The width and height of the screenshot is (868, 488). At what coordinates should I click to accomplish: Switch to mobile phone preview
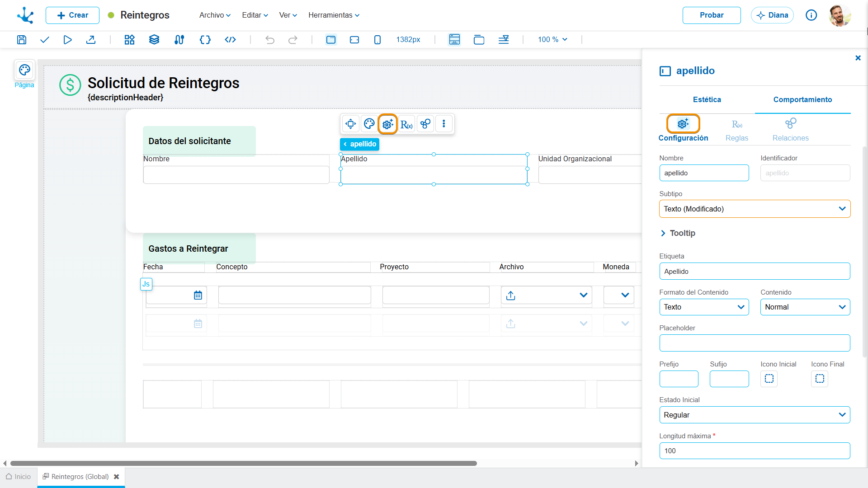click(x=377, y=40)
